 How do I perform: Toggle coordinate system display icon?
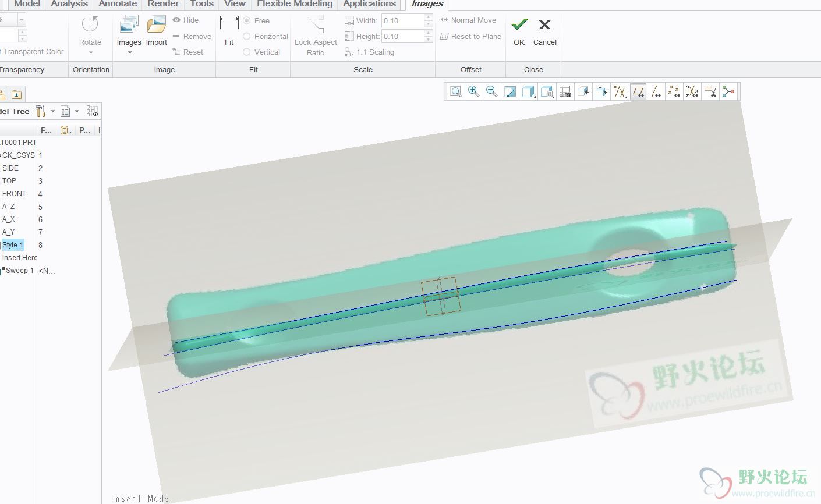(x=692, y=91)
